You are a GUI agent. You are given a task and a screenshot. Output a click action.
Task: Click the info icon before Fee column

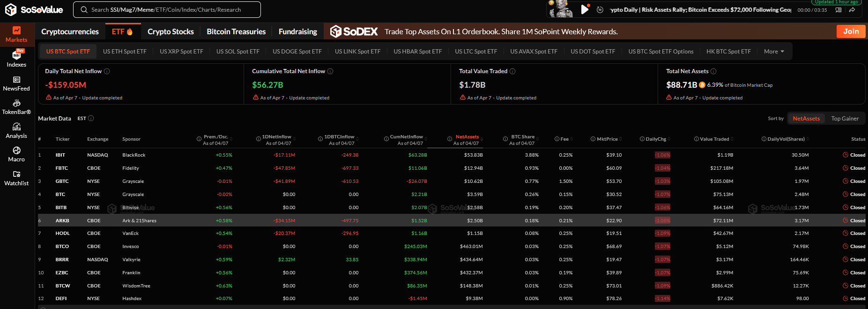click(x=557, y=139)
